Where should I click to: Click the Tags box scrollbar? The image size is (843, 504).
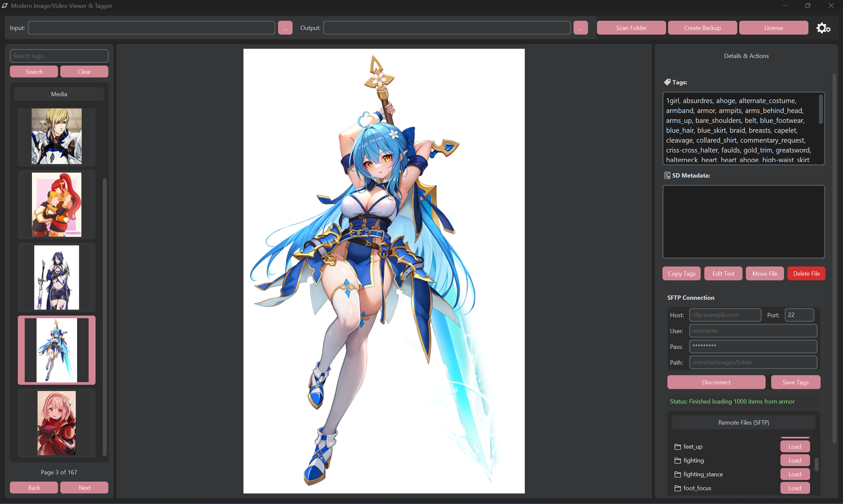821,109
